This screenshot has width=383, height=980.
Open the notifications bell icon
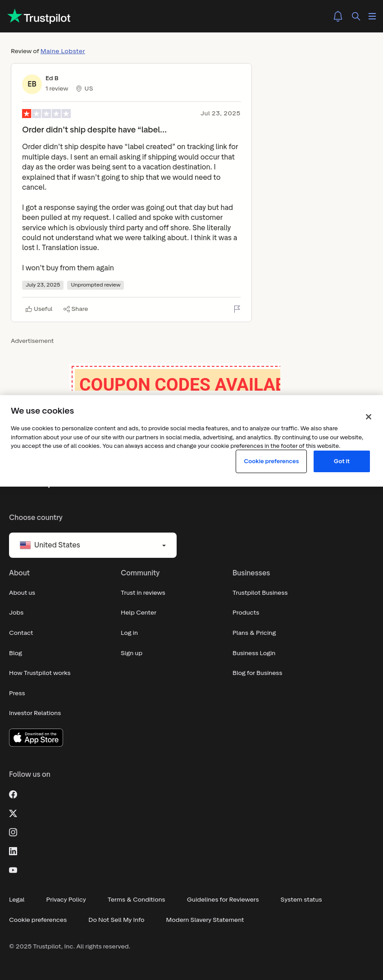tap(338, 16)
